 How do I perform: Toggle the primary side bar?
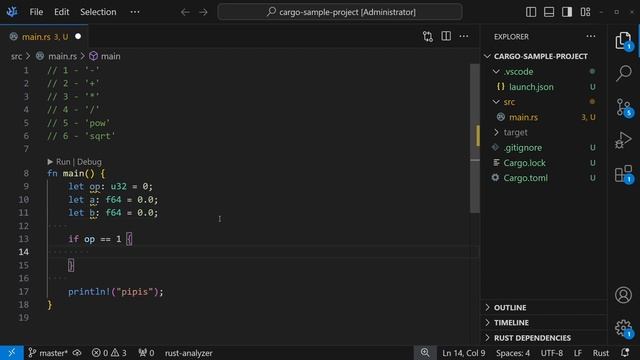pos(531,12)
